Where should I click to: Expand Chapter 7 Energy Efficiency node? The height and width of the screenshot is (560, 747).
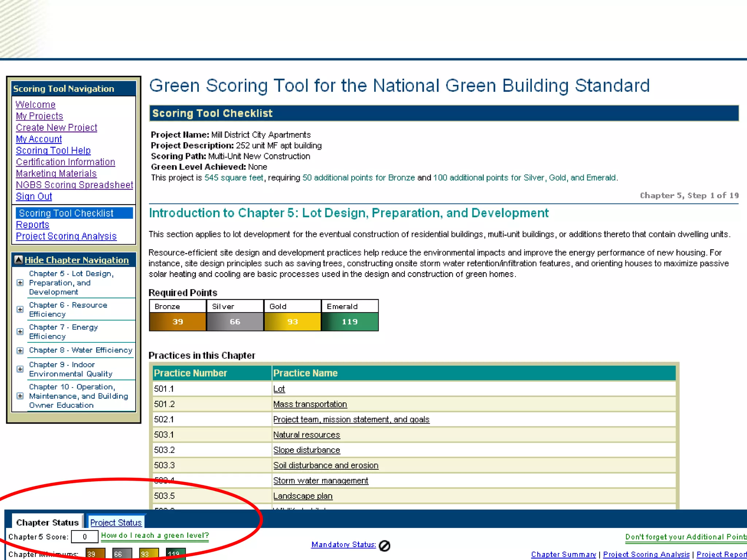click(x=20, y=332)
